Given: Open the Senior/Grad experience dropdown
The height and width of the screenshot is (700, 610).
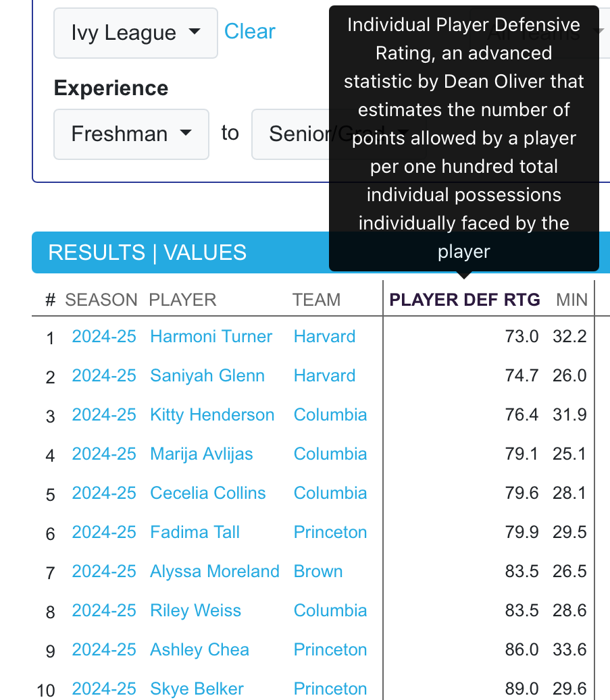Looking at the screenshot, I should click(290, 134).
